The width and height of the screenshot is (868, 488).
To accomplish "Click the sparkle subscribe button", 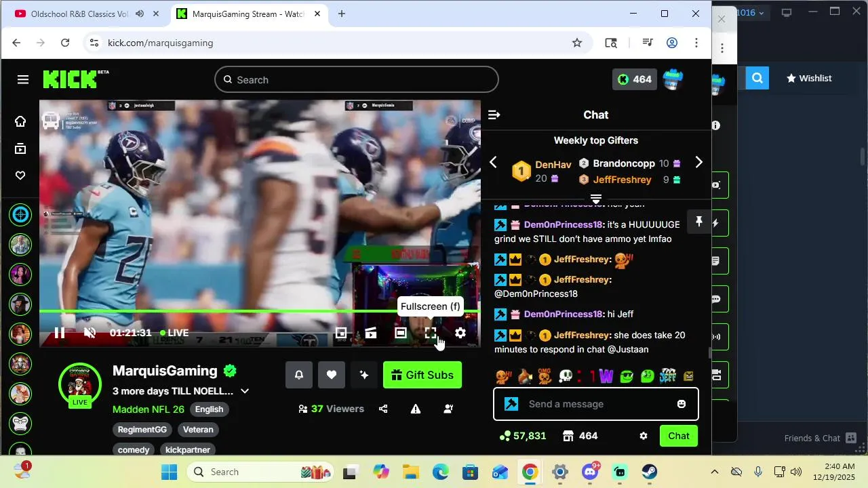I will 364,375.
